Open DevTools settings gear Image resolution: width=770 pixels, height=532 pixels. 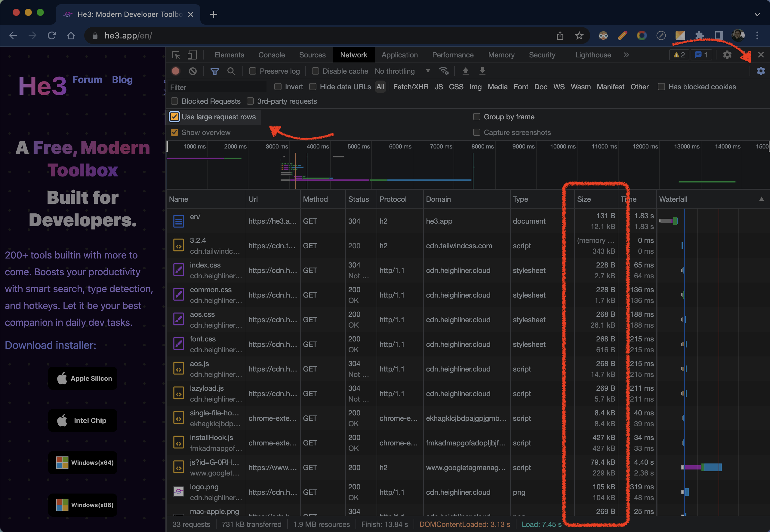click(x=727, y=55)
